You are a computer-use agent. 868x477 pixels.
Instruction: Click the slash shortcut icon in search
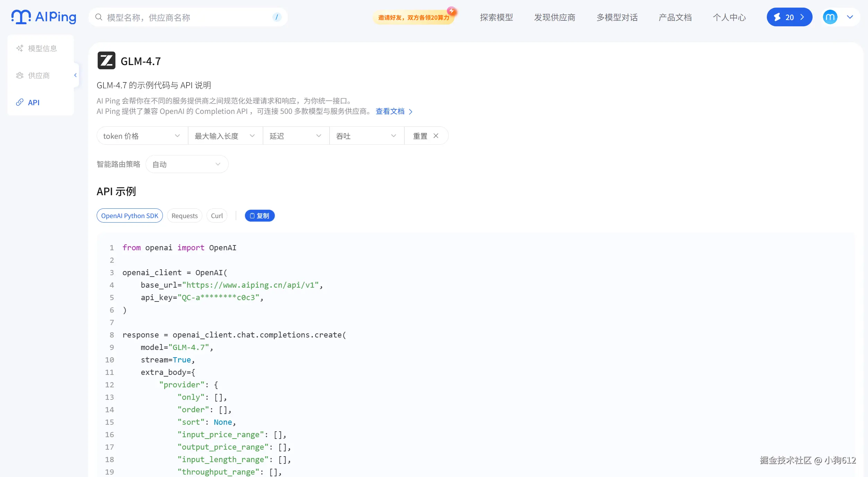click(x=277, y=17)
